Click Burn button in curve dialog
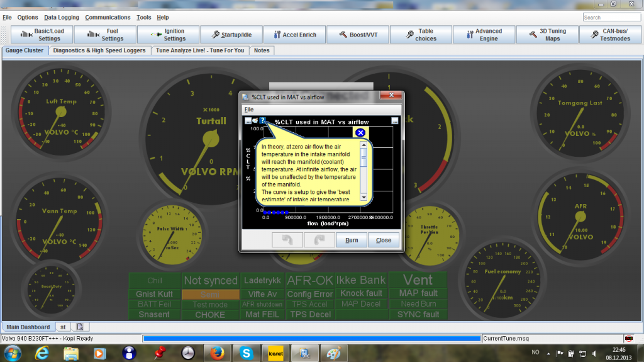Viewport: 644px width, 362px height. [352, 240]
